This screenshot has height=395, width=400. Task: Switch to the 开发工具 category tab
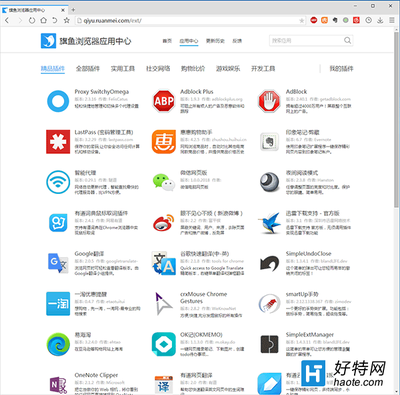[x=263, y=69]
